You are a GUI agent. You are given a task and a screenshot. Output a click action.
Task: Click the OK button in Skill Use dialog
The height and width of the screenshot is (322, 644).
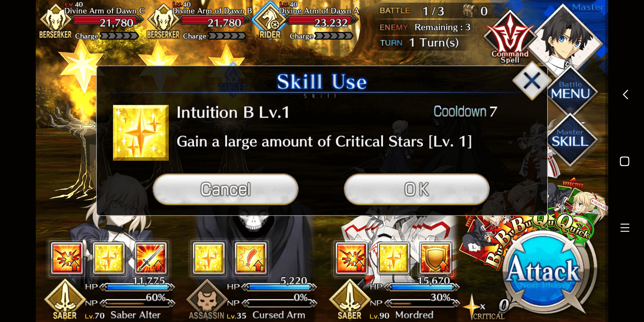coord(417,189)
